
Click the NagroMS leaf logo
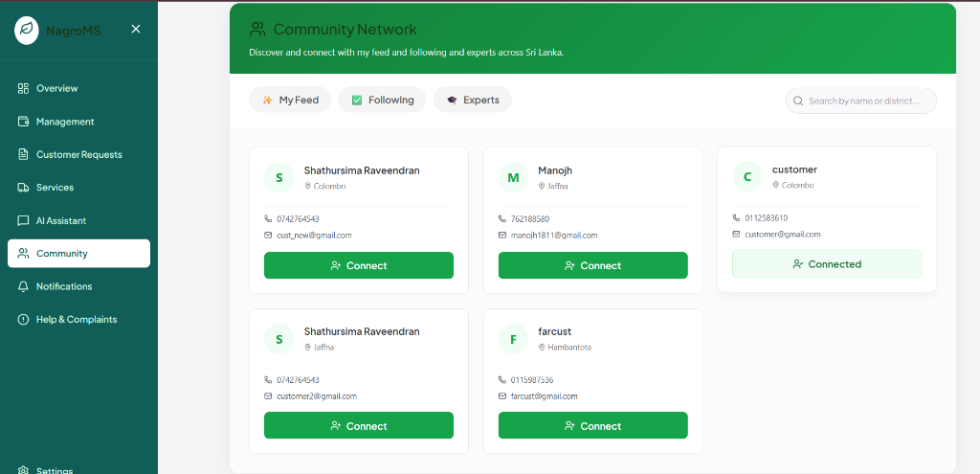pos(26,30)
